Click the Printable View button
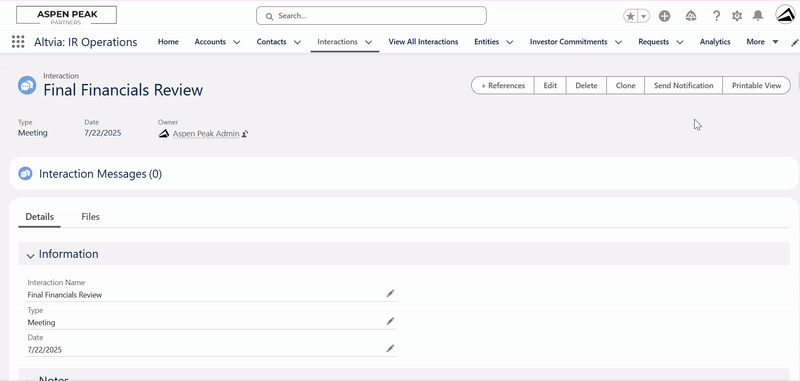 point(757,85)
